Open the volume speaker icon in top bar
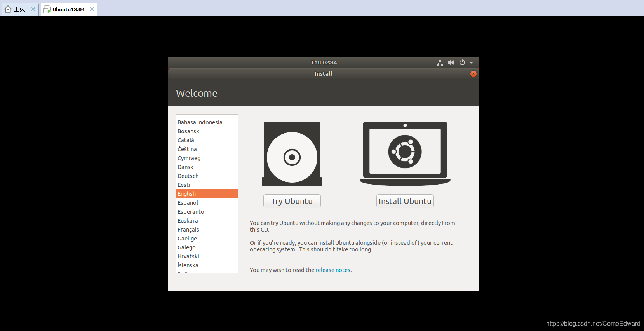Screen dimensions: 644x331 (451, 63)
